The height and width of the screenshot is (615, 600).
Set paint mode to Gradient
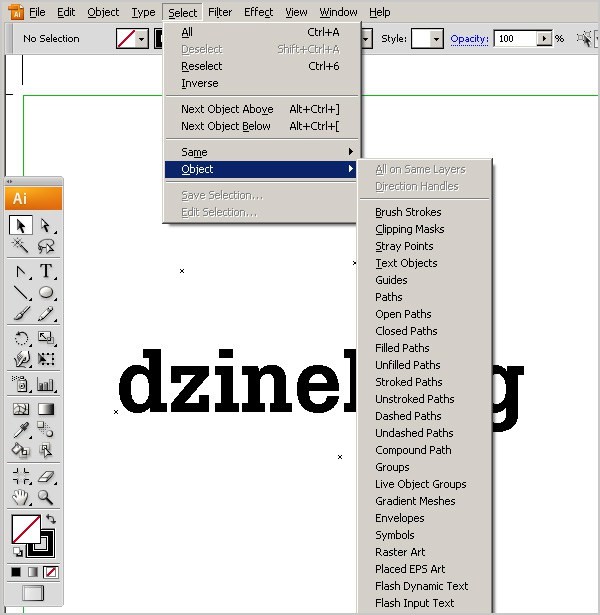[33, 572]
